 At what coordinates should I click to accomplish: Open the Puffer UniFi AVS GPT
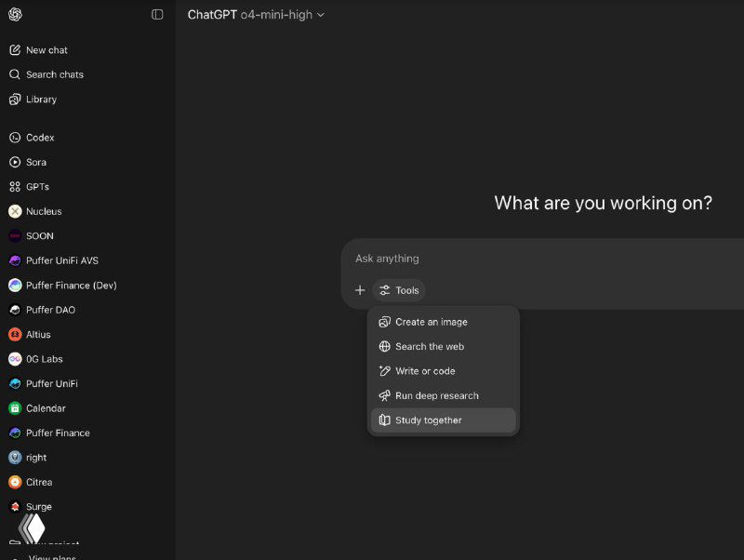[x=64, y=260]
